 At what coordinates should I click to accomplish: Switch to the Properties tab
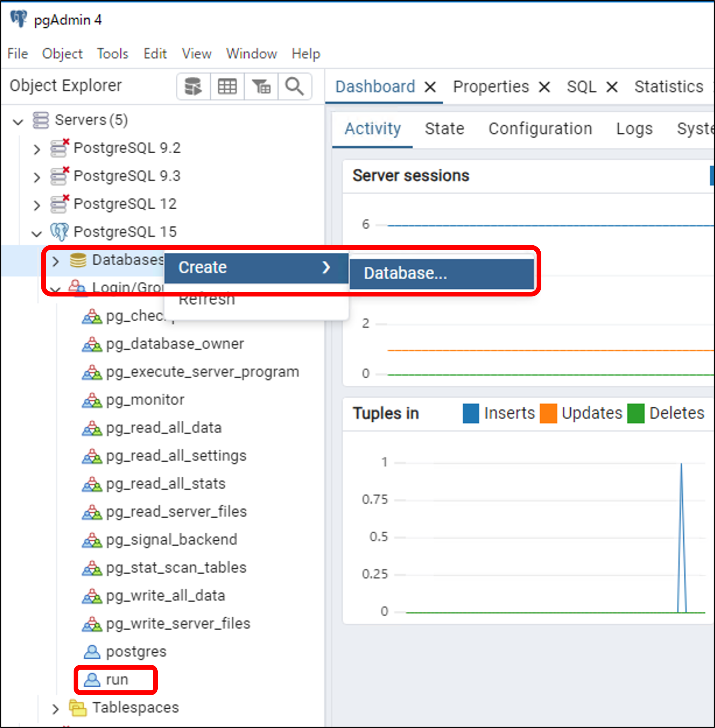coord(491,87)
